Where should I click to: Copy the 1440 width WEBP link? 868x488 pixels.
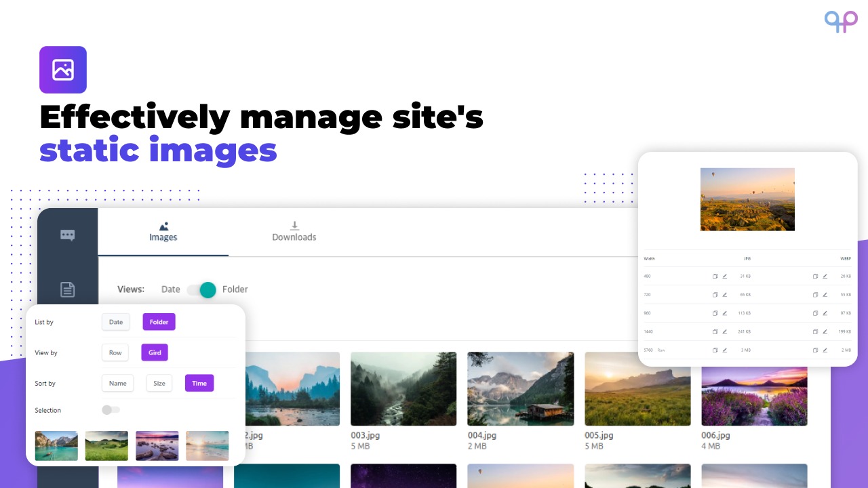tap(815, 331)
